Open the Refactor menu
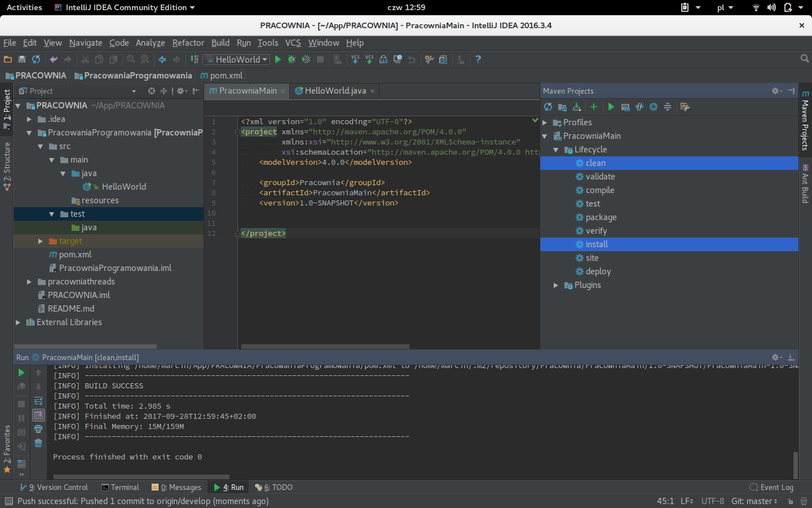Viewport: 812px width, 508px height. 188,43
